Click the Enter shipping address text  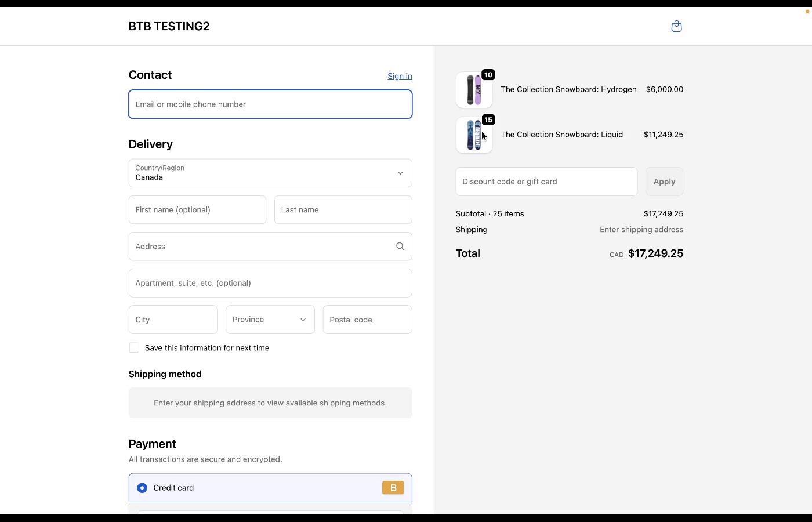641,230
